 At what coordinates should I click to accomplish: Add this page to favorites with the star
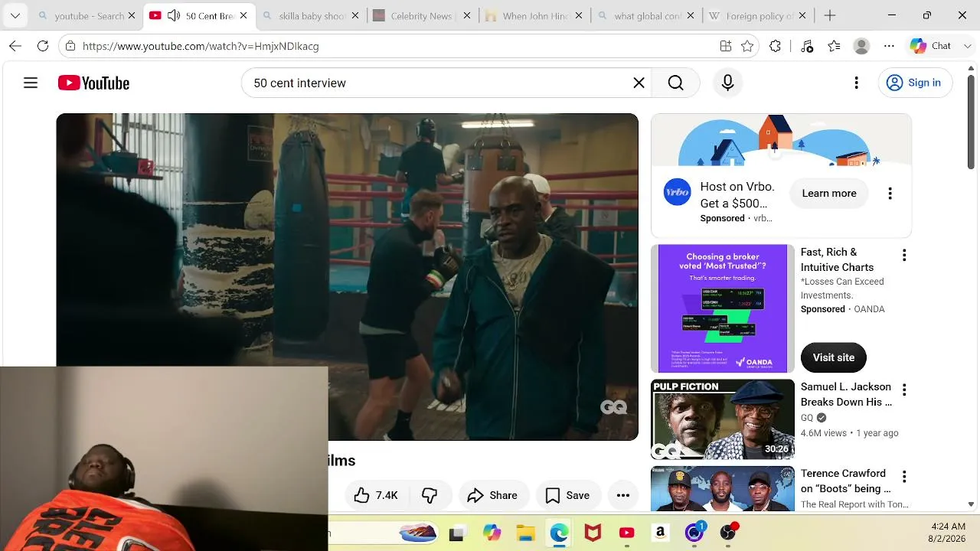747,46
